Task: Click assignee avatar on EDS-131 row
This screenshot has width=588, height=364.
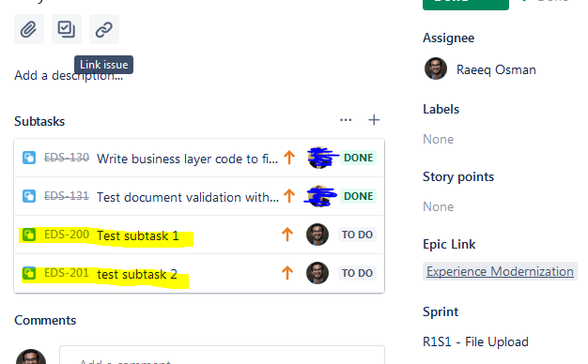Action: click(318, 196)
